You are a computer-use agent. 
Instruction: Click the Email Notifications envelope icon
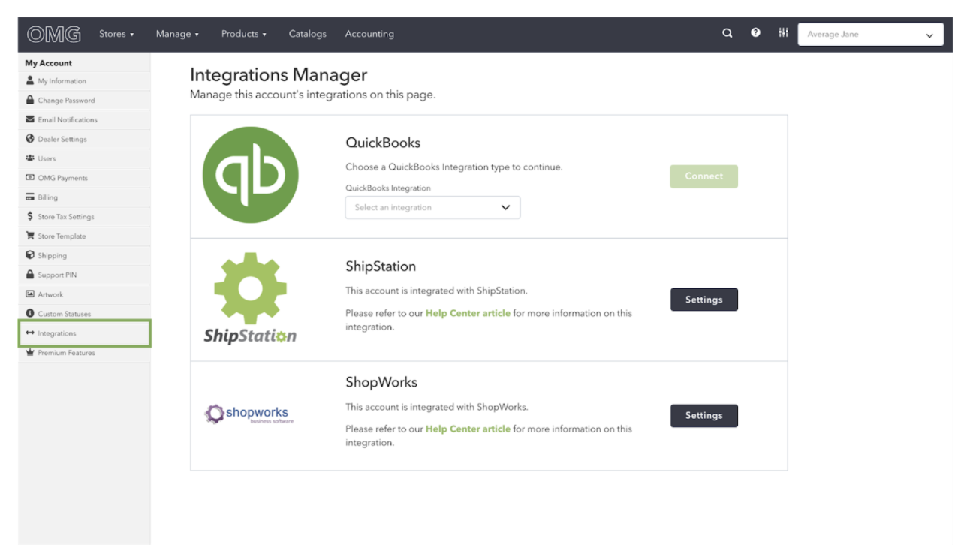[x=30, y=119]
